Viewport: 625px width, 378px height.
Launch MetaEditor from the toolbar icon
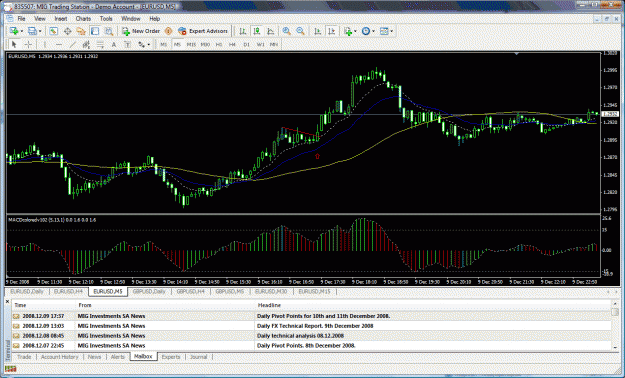pos(168,31)
